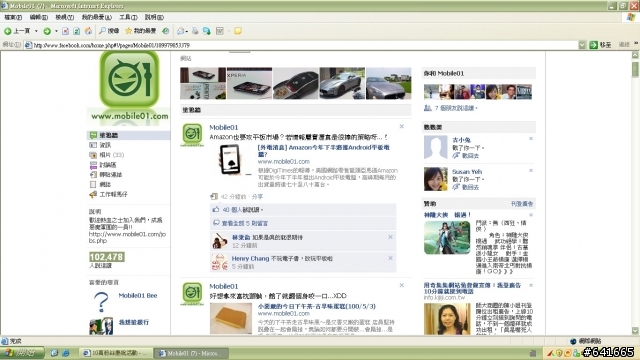Open the 檢視(V) View menu

click(x=64, y=17)
